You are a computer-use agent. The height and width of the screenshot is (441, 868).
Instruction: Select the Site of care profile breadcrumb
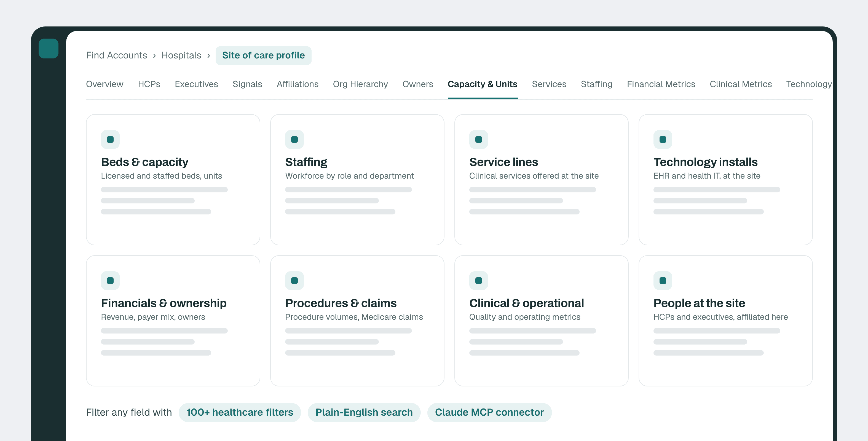[264, 56]
